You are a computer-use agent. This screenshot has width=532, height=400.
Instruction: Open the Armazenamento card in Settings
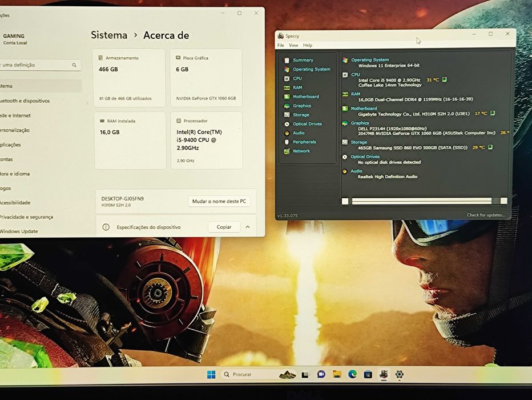(129, 78)
